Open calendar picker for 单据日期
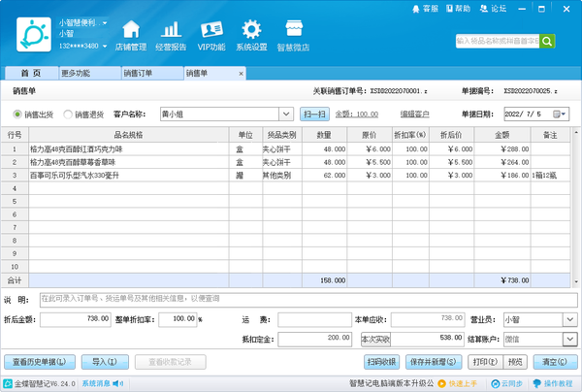The height and width of the screenshot is (392, 582). (560, 114)
